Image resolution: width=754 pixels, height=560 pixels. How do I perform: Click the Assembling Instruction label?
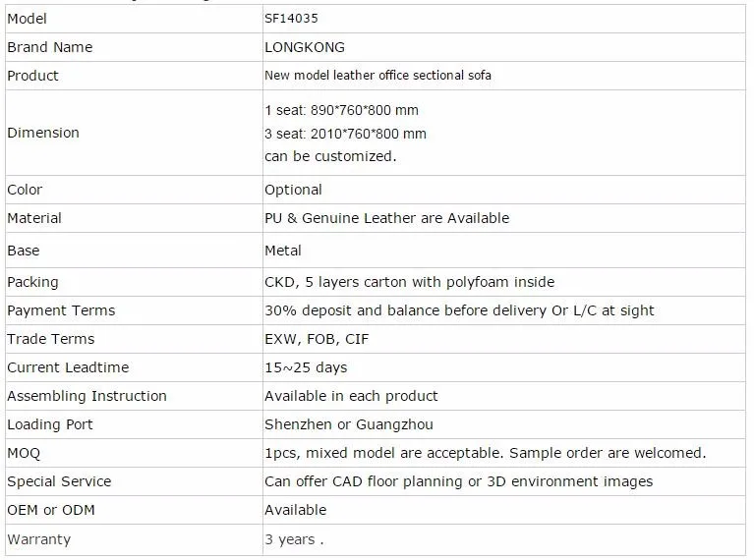[x=87, y=396]
